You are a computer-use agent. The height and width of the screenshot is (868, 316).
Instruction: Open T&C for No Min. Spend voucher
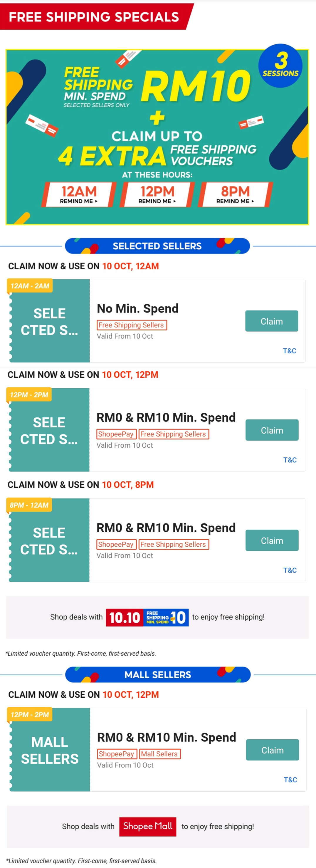tap(289, 351)
